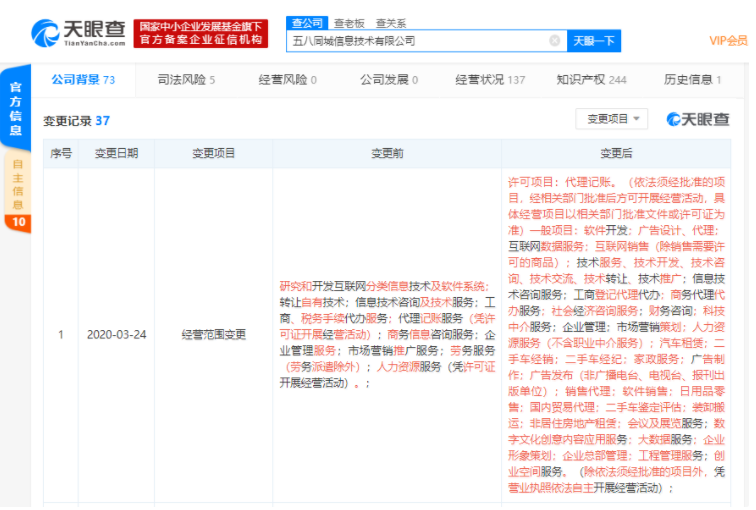Clear the search box with the X icon
Image resolution: width=756 pixels, height=510 pixels.
point(554,40)
